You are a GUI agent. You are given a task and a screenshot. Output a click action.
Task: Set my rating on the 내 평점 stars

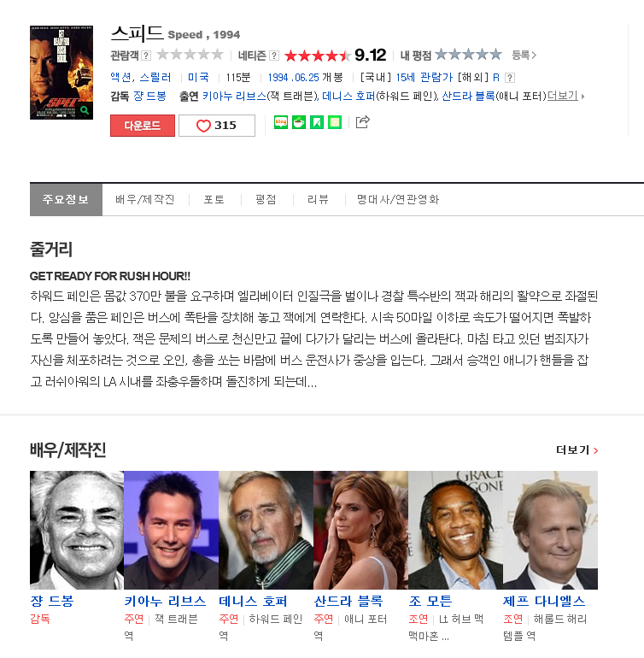tap(468, 54)
